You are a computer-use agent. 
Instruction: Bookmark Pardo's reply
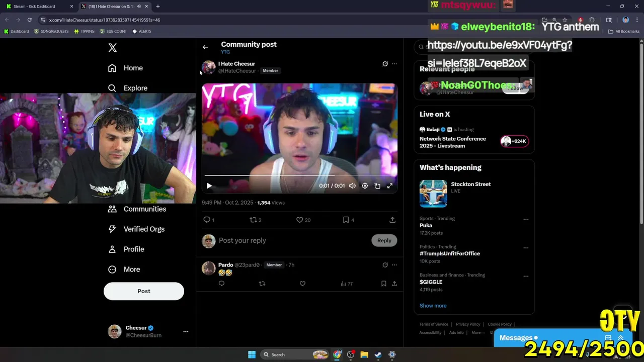coord(383,284)
